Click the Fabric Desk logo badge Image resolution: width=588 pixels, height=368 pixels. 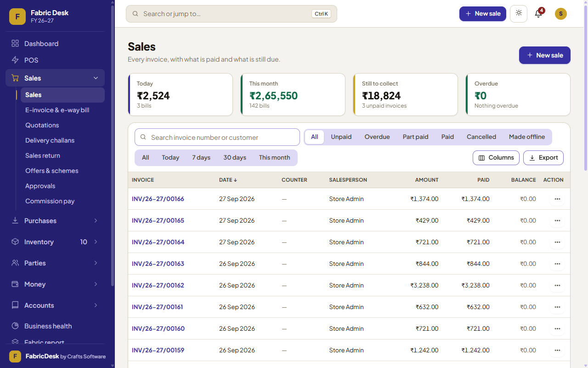point(17,17)
